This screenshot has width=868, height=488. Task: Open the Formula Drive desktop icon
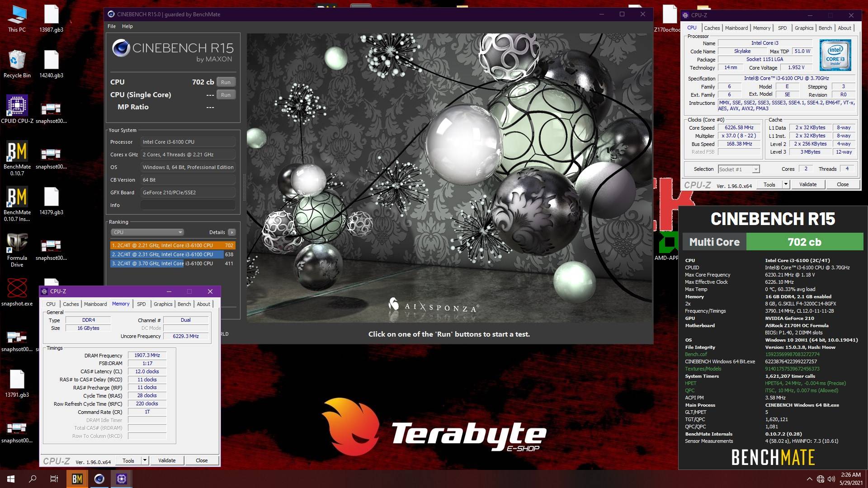tap(17, 244)
